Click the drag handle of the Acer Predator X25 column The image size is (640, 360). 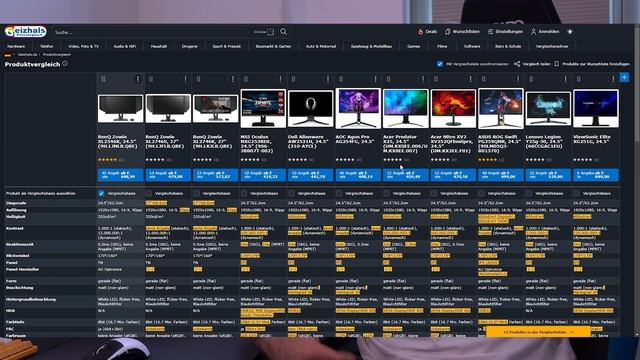click(388, 79)
